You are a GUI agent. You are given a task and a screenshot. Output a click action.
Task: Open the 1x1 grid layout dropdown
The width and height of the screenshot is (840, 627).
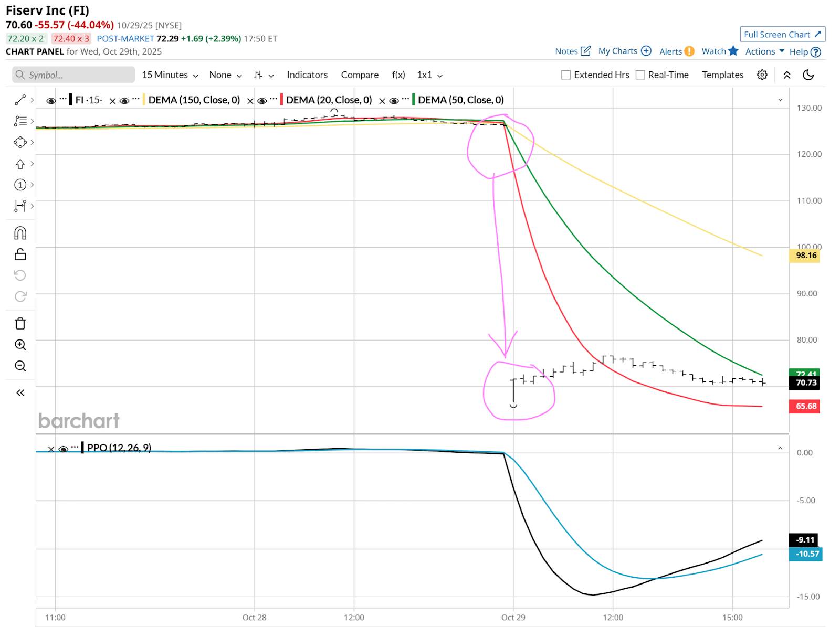tap(429, 75)
